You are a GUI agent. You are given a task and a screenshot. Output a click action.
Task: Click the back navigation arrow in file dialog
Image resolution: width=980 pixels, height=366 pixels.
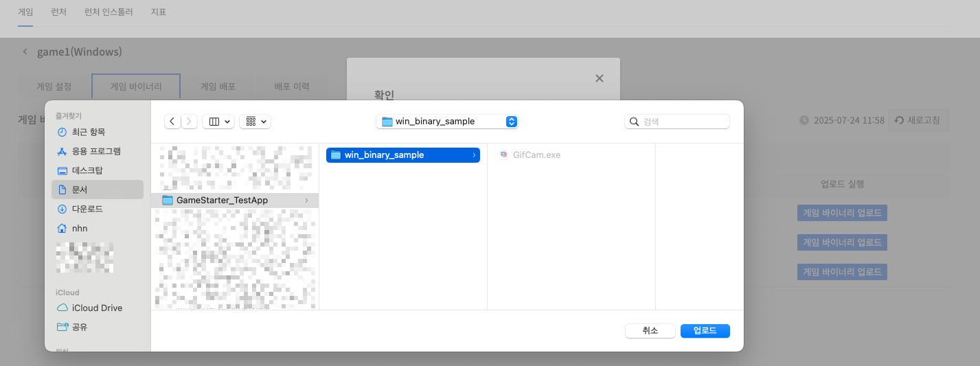pyautogui.click(x=172, y=122)
